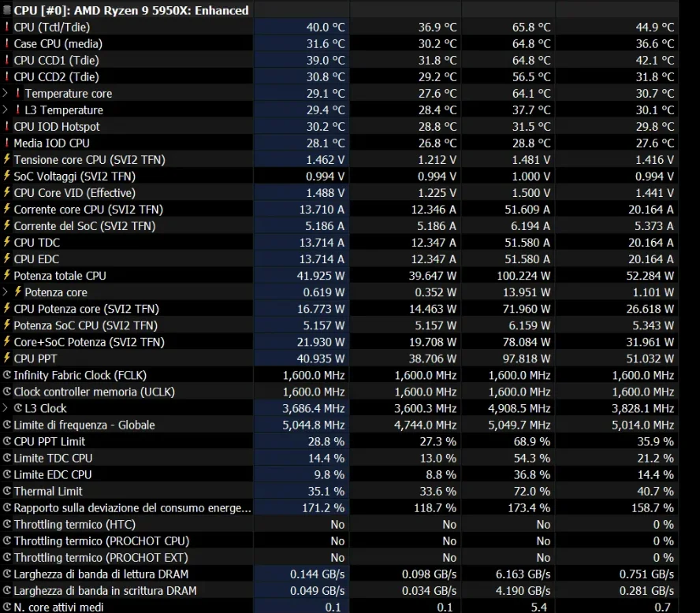Click clock icon of CPU PPT Limit
The height and width of the screenshot is (613, 700).
click(x=6, y=441)
